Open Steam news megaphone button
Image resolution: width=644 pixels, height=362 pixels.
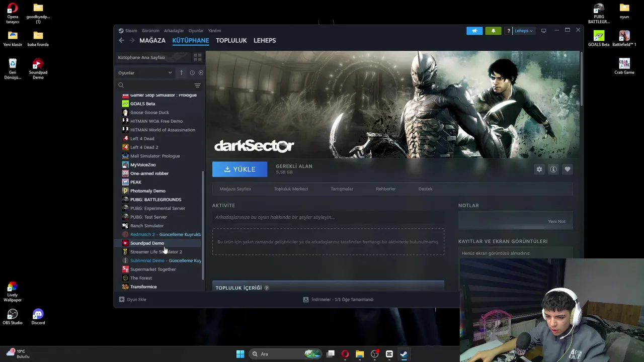click(x=474, y=31)
